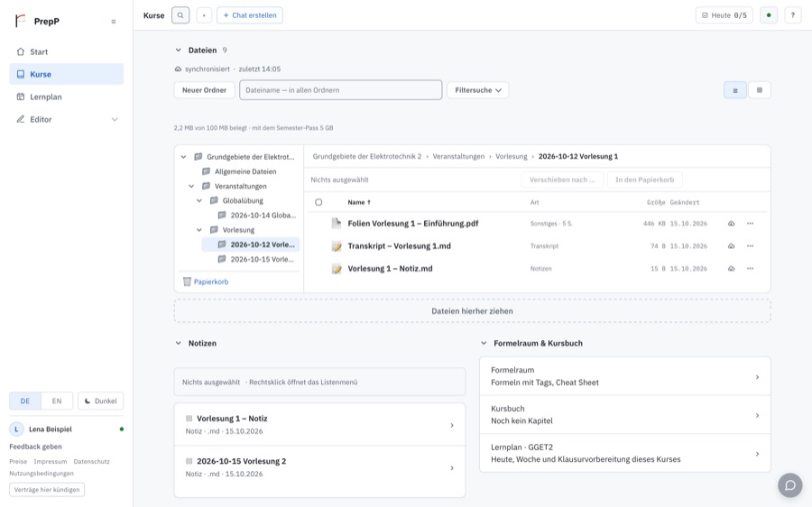Select the 2026-10-15 Vorle... folder in tree
Screen dimensions: 812x507
pos(251,259)
